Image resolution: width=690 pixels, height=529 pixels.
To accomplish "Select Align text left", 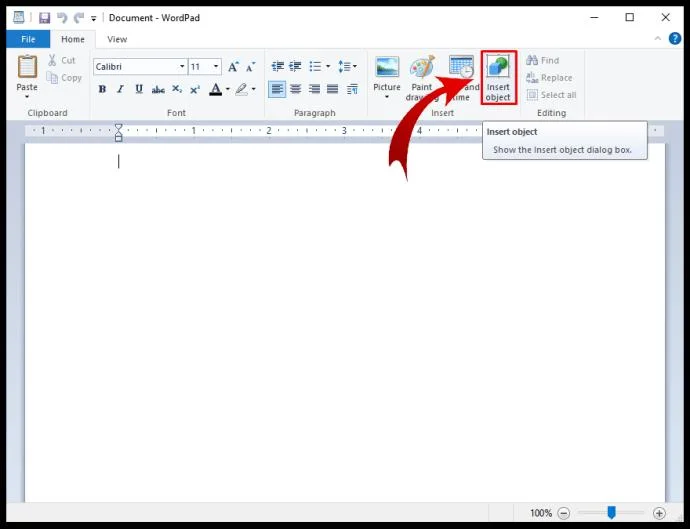I will point(277,89).
